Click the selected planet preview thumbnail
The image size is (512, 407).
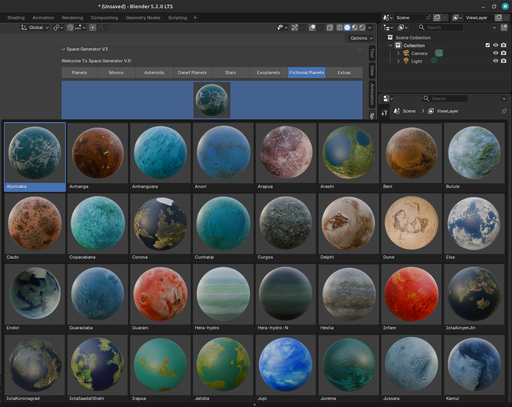[212, 100]
